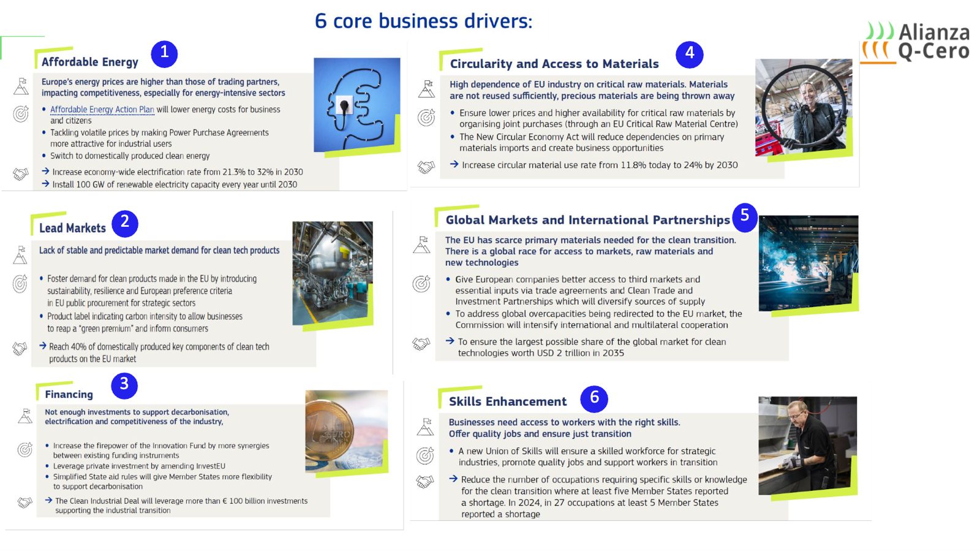Click the target icon in the Circularity section
This screenshot has height=551, width=980.
coord(426,117)
